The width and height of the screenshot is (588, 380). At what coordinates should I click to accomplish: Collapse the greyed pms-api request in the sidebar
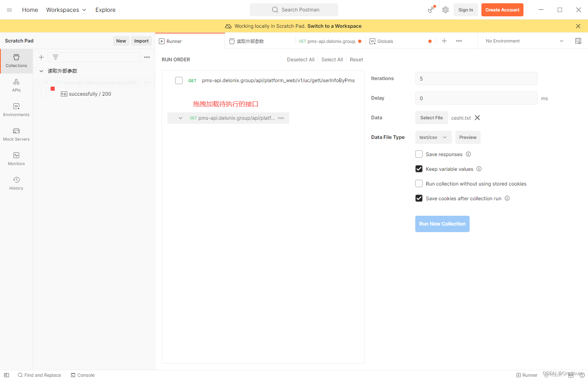(46, 83)
